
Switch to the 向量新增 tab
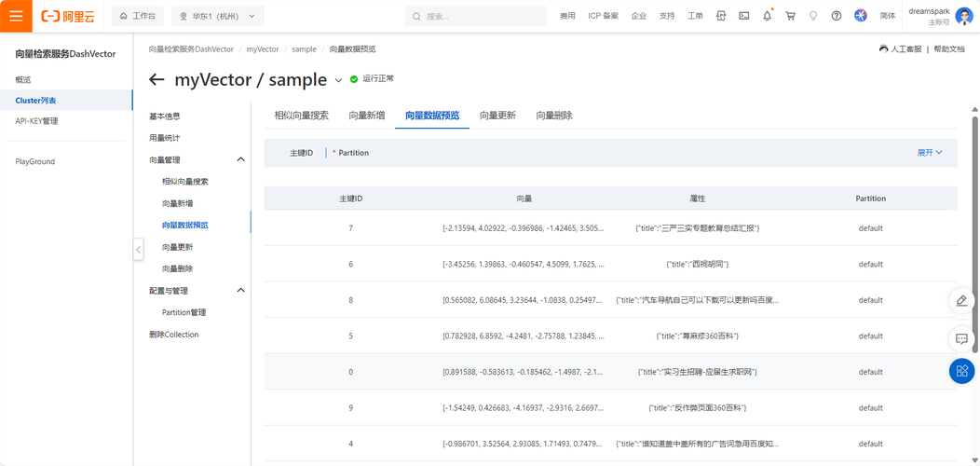tap(367, 115)
